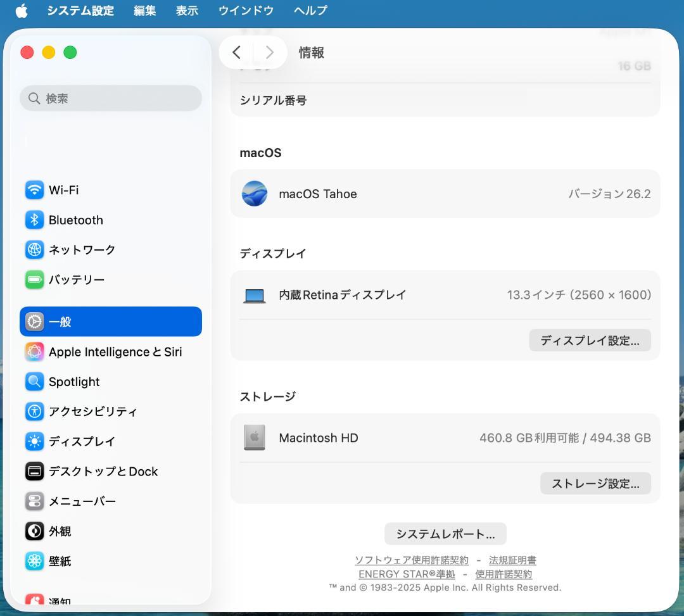The width and height of the screenshot is (684, 616).
Task: Open アクセシビリティ settings icon
Action: [34, 412]
